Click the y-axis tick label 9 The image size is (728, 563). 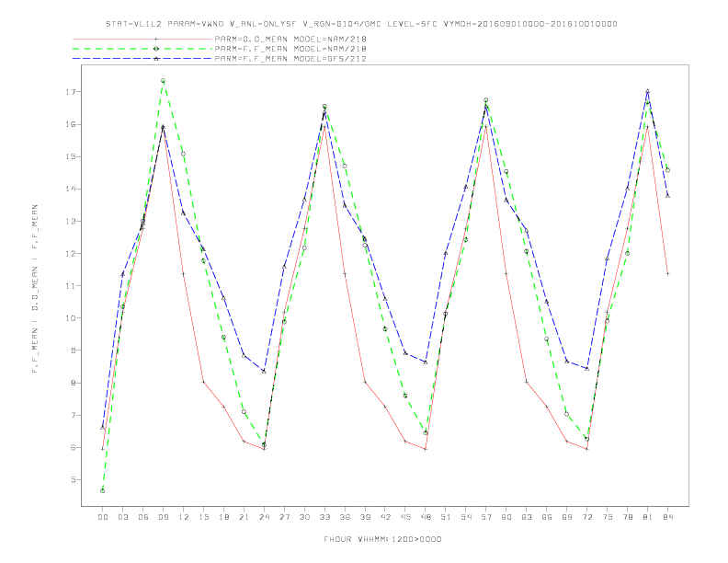tap(73, 350)
